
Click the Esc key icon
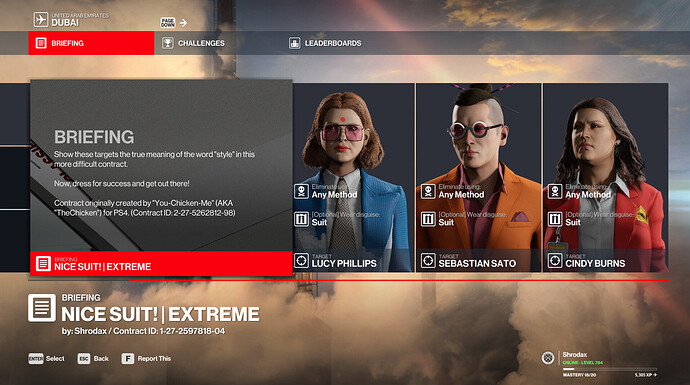(84, 359)
